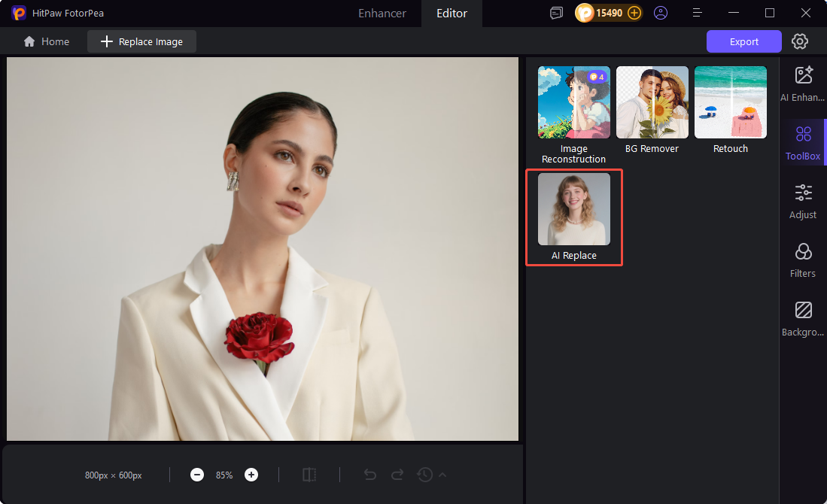Image resolution: width=827 pixels, height=504 pixels.
Task: Click the Export button
Action: click(743, 41)
